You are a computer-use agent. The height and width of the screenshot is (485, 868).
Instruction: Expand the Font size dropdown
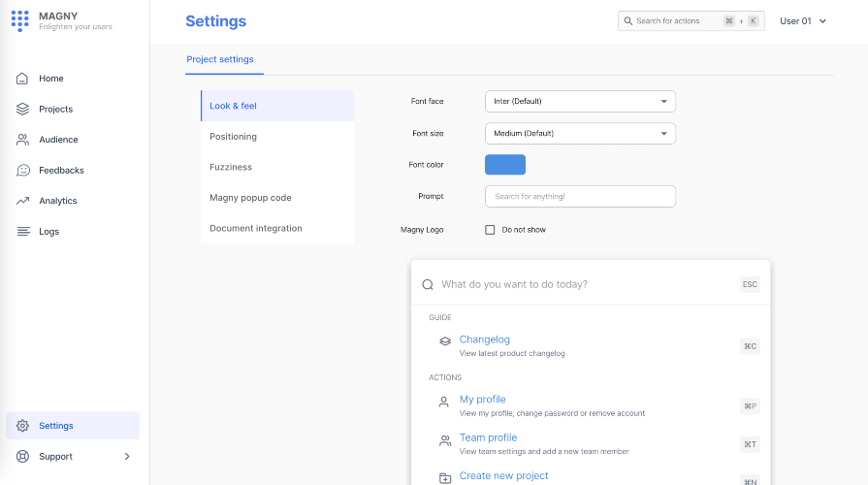point(579,133)
